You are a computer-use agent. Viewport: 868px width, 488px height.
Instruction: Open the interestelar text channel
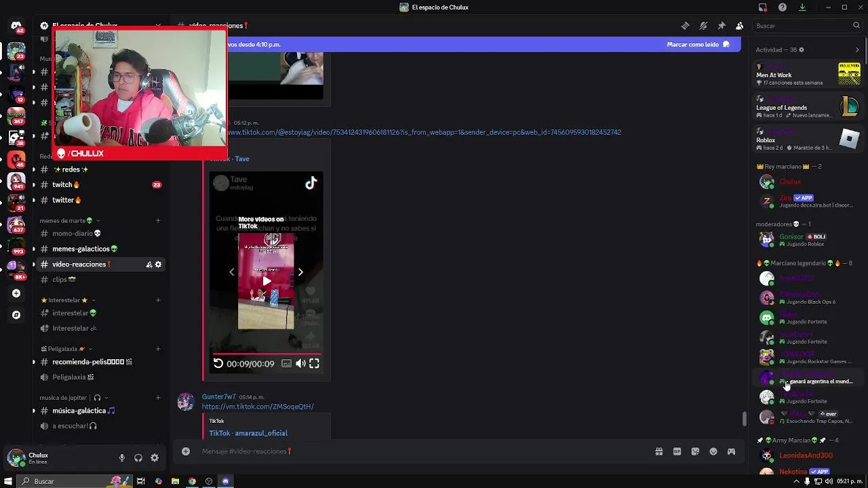tap(100, 313)
